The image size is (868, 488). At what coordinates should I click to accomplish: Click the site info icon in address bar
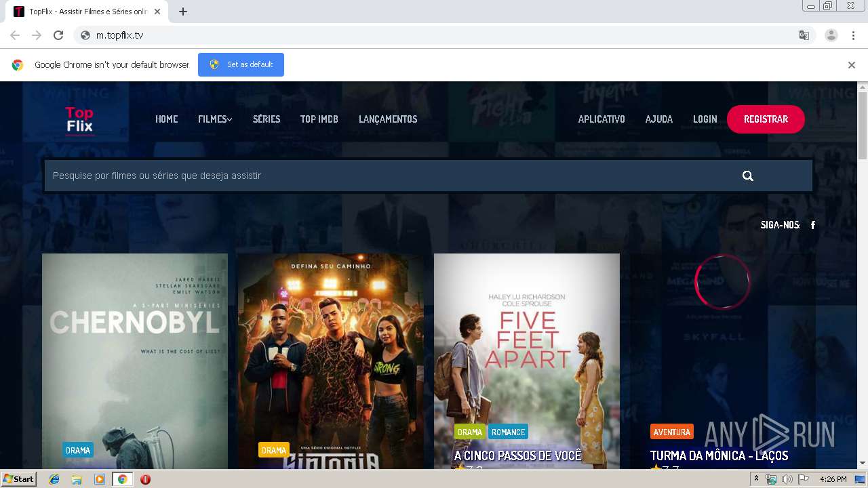(85, 35)
